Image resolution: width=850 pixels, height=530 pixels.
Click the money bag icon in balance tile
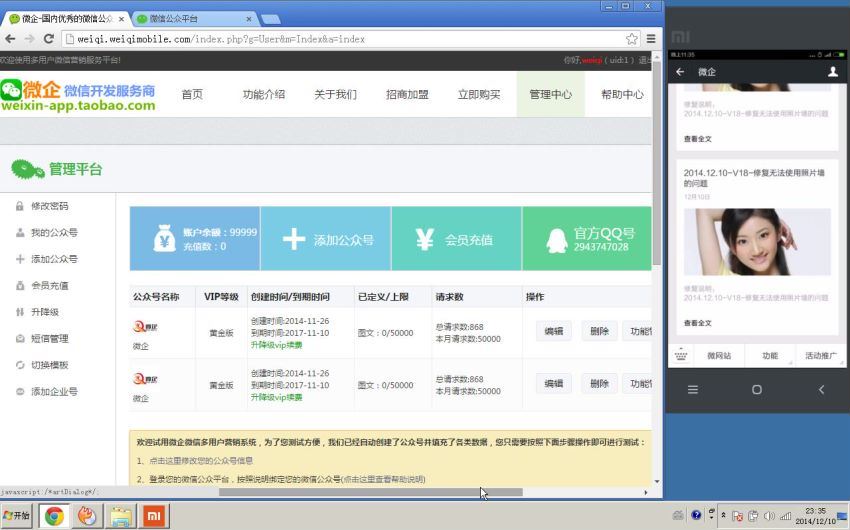(164, 238)
